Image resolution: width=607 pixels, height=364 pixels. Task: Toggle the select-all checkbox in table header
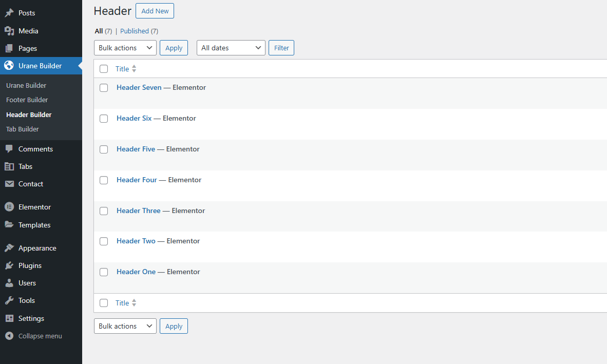(x=104, y=69)
